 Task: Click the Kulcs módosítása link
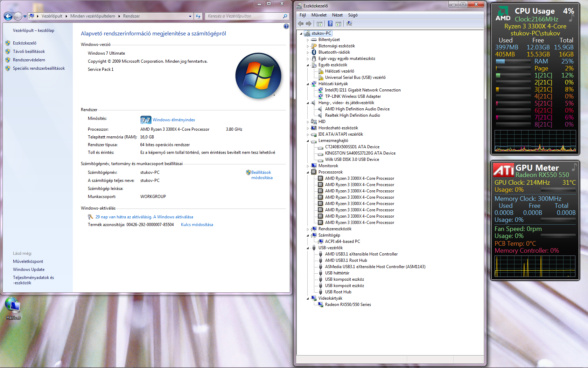(x=197, y=225)
